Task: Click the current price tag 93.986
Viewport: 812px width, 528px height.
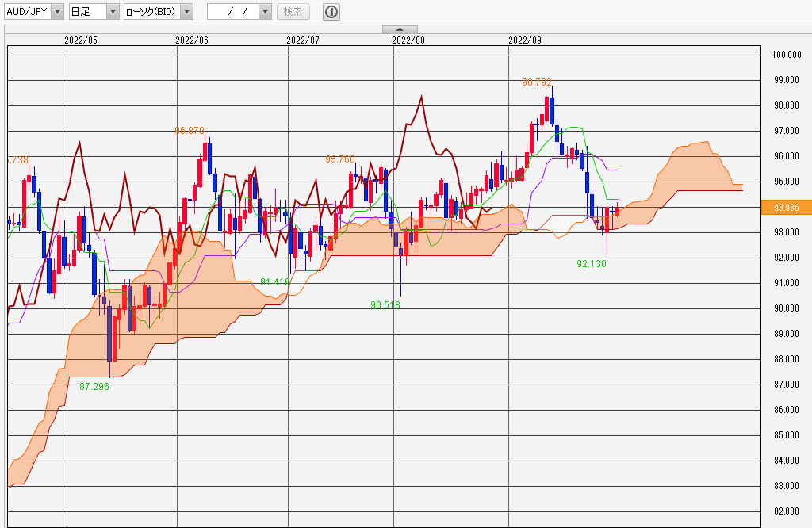Action: 786,208
